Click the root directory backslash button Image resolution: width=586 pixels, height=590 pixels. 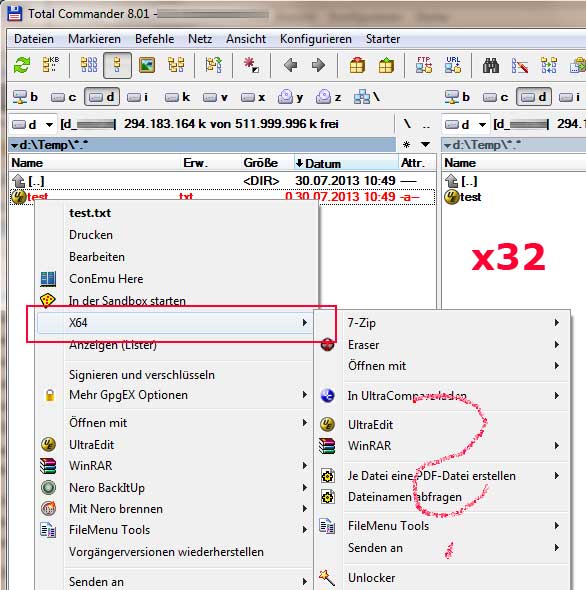point(407,124)
